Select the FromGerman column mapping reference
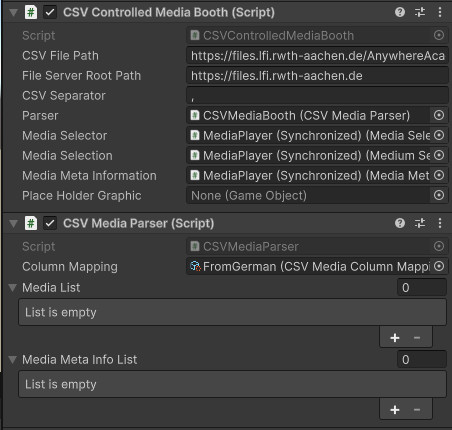 click(308, 266)
